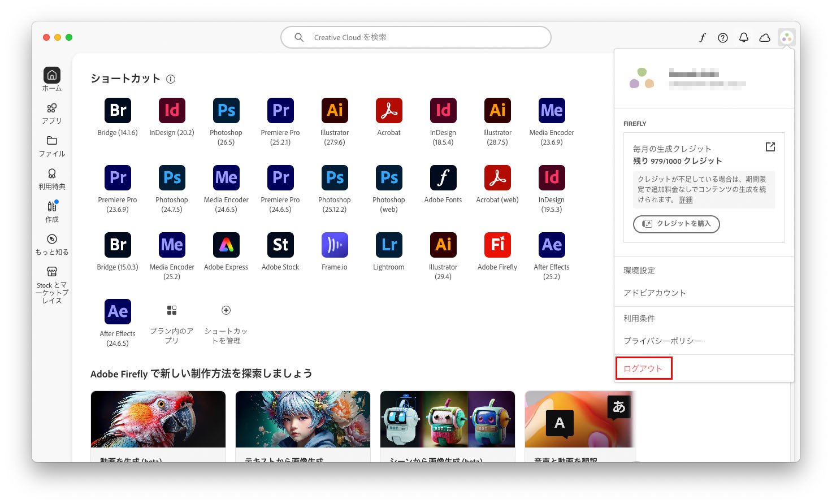The height and width of the screenshot is (504, 832).
Task: Launch Frame.io icon
Action: click(335, 245)
